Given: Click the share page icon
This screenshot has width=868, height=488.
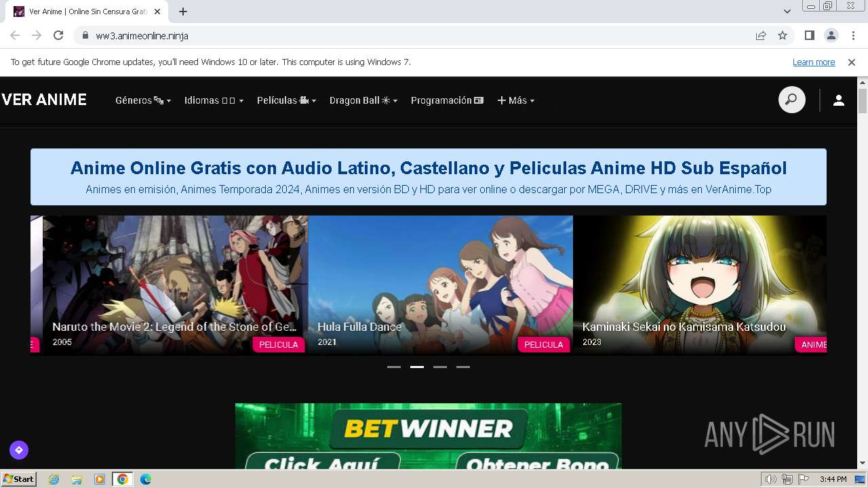Looking at the screenshot, I should point(761,35).
